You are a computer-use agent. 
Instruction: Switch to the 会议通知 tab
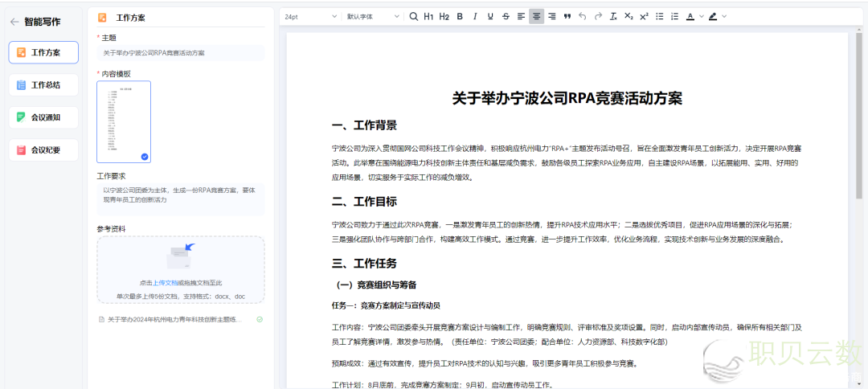[x=44, y=117]
